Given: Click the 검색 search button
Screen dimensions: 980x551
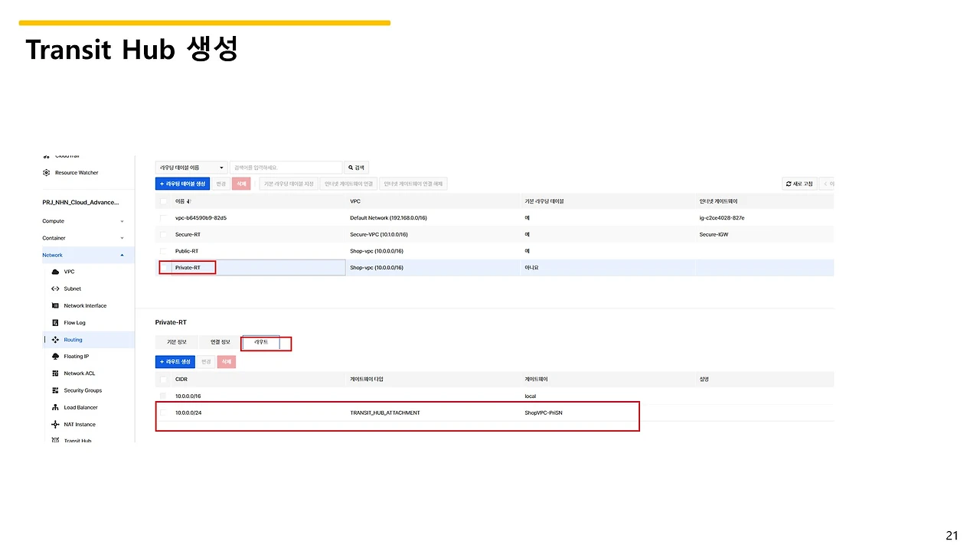Looking at the screenshot, I should [357, 167].
